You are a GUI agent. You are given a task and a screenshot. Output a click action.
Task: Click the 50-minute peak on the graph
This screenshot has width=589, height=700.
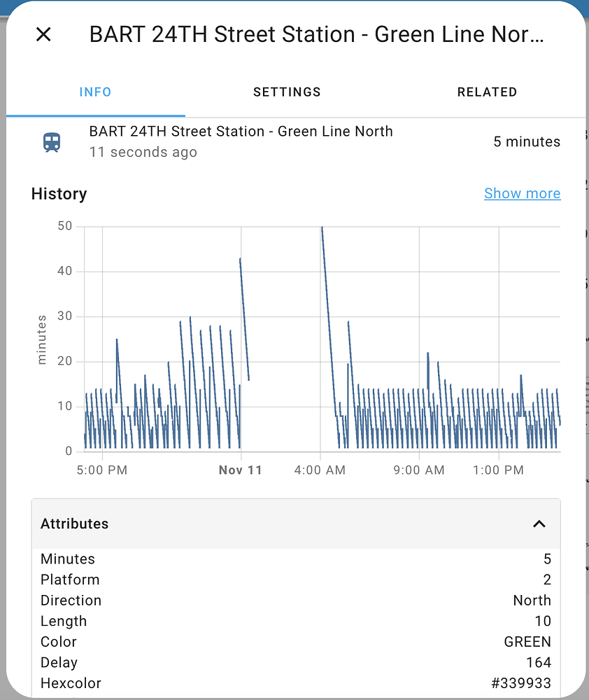322,227
